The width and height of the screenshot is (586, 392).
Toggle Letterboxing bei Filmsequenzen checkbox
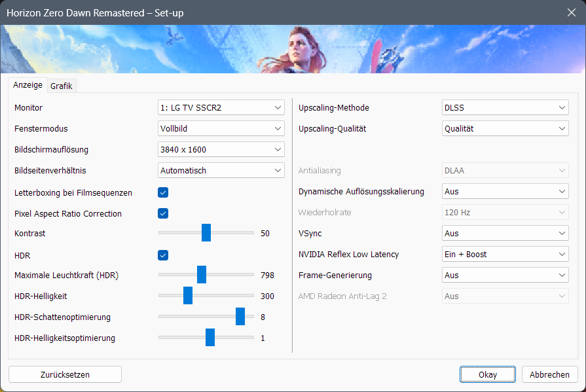(x=163, y=192)
